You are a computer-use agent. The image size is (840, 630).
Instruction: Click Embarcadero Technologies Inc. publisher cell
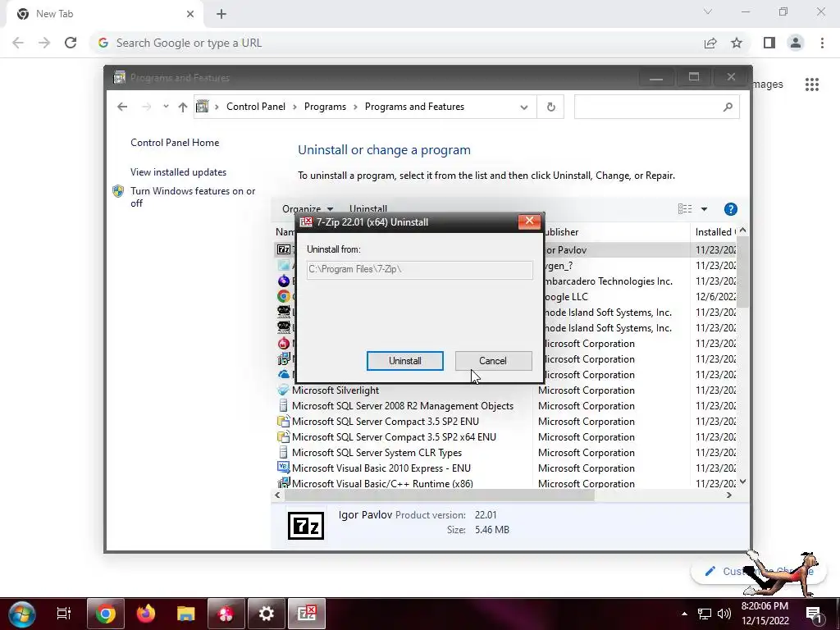tap(608, 281)
